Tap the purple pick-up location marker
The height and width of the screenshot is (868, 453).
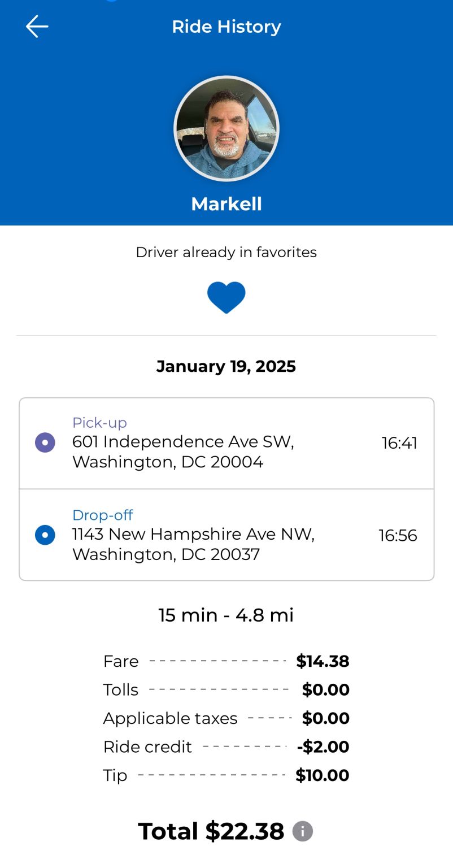click(45, 442)
